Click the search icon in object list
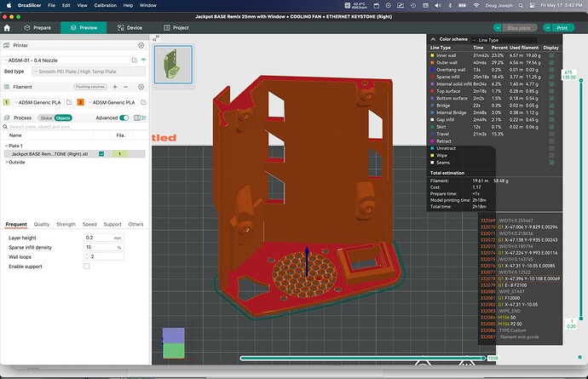The image size is (588, 379). tap(5, 127)
